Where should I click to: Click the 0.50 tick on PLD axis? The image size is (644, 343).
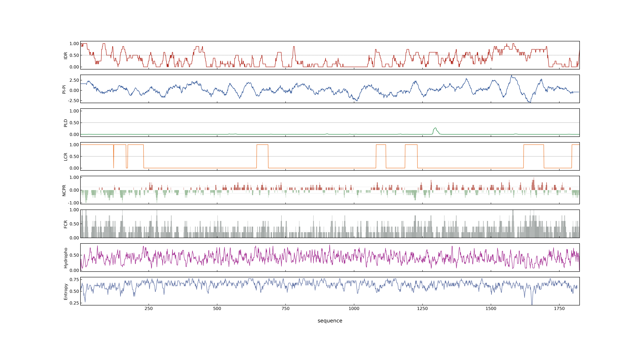[x=74, y=123]
